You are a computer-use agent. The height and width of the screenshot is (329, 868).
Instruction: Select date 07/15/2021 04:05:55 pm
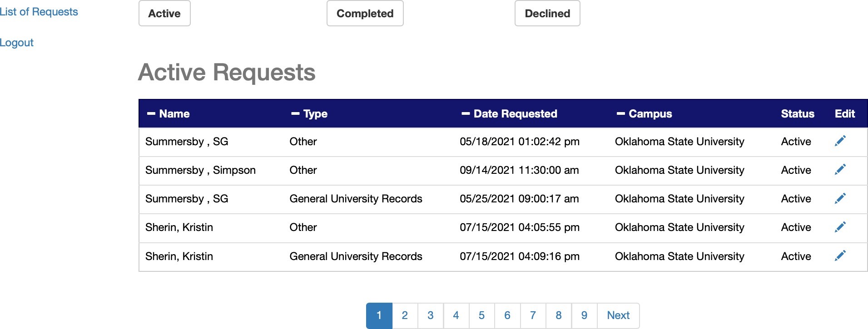point(520,227)
